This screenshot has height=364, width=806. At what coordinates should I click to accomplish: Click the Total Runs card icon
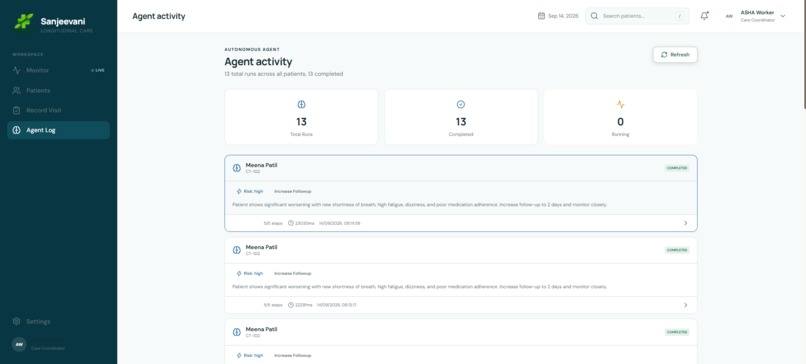click(x=302, y=104)
